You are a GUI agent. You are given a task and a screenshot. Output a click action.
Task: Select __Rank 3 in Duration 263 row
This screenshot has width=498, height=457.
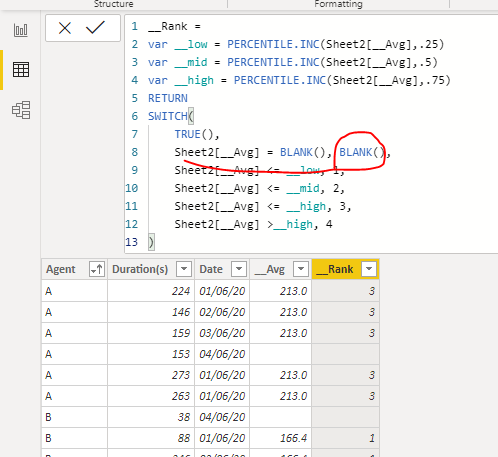pos(345,396)
